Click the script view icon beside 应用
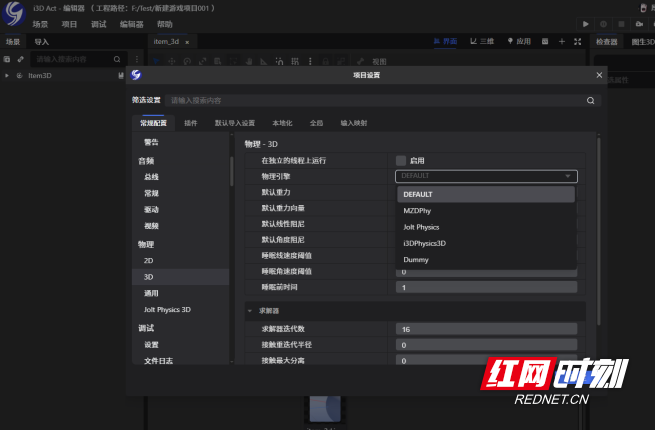This screenshot has height=430, width=655. pyautogui.click(x=545, y=41)
